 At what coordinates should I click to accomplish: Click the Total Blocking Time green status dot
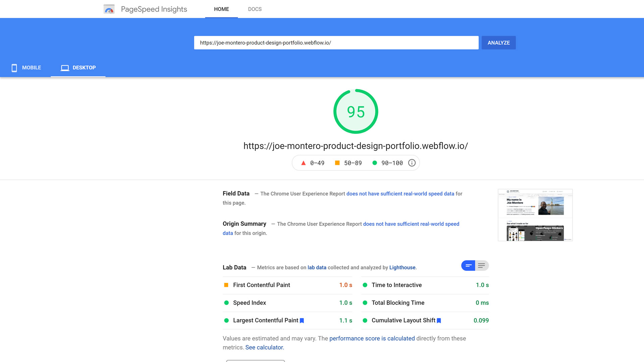(x=365, y=303)
